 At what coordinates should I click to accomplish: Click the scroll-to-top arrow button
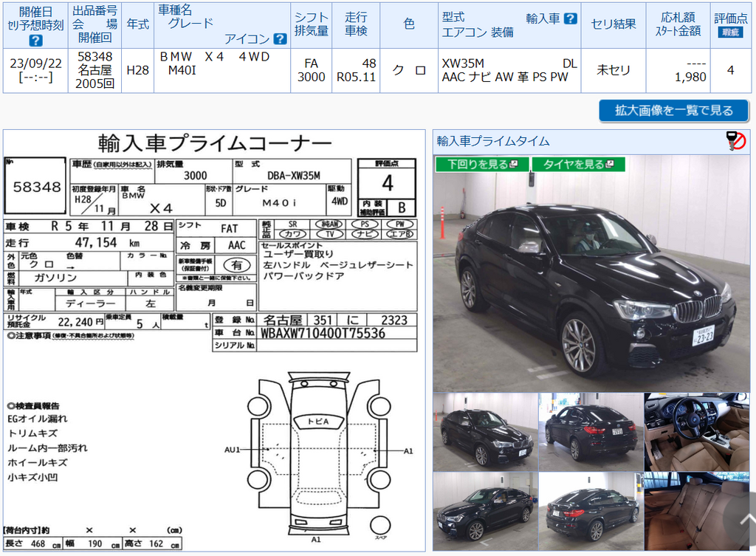(745, 520)
